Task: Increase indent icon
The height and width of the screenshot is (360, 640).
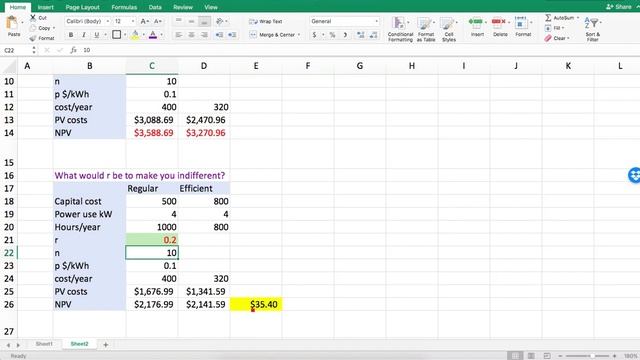Action: coord(232,35)
